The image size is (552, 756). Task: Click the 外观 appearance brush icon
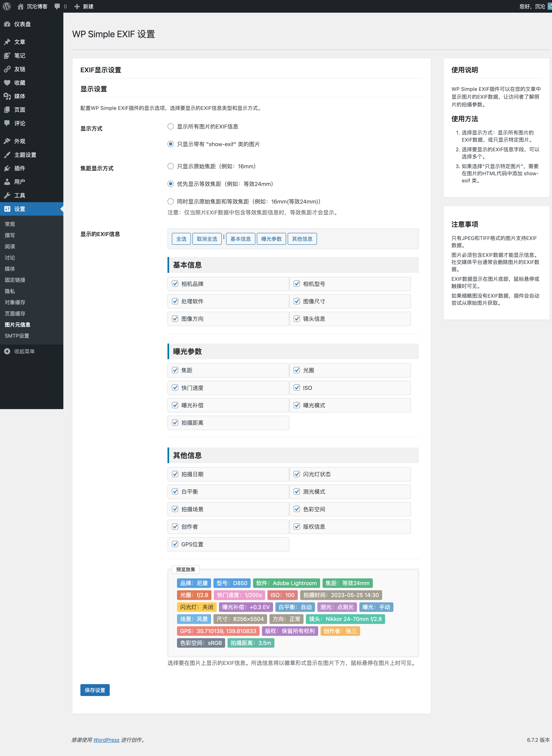pos(7,141)
